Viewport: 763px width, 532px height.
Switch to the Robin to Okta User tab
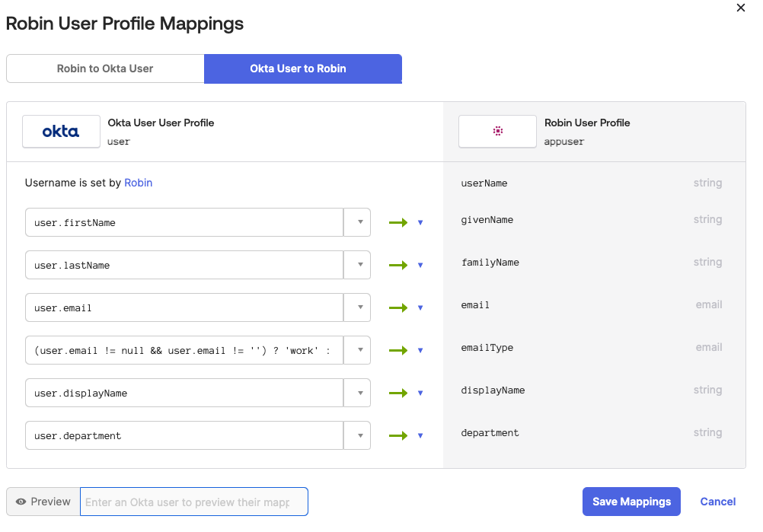[105, 68]
